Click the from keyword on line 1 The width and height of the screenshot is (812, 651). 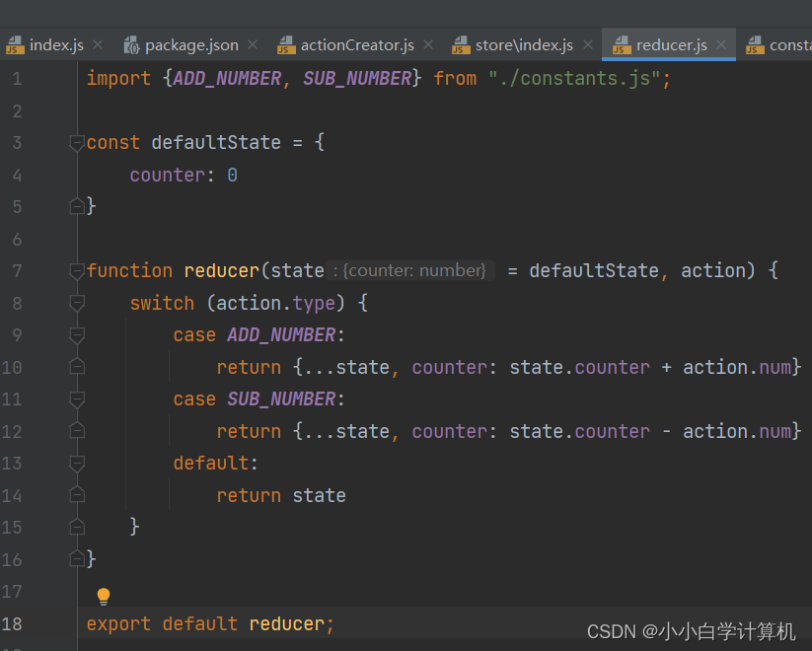pos(455,78)
